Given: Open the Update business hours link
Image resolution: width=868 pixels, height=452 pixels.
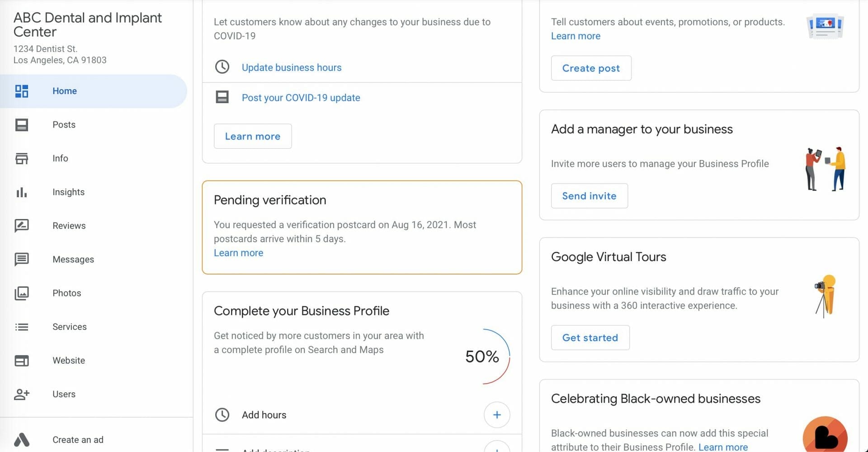Looking at the screenshot, I should [x=291, y=67].
